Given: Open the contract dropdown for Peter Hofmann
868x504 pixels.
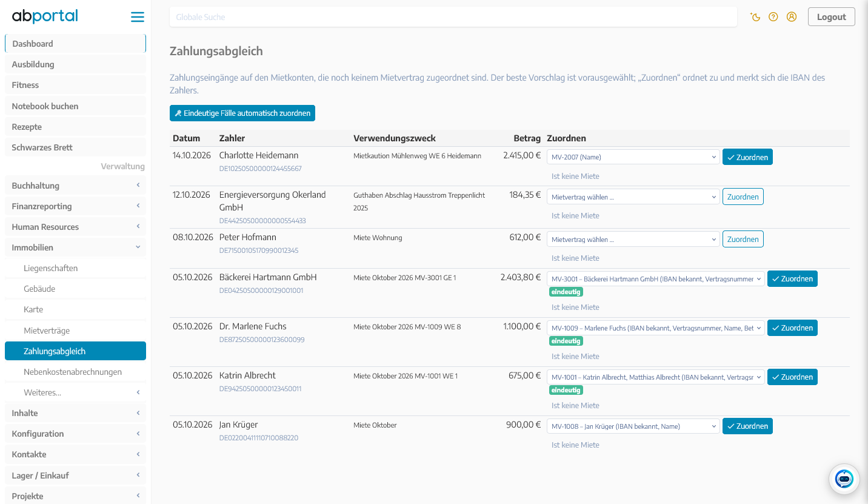Looking at the screenshot, I should coord(633,240).
